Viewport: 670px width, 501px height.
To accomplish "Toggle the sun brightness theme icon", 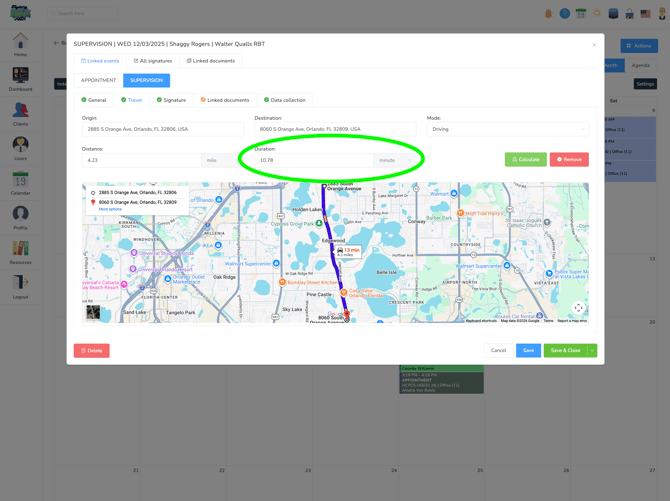I will tap(597, 14).
